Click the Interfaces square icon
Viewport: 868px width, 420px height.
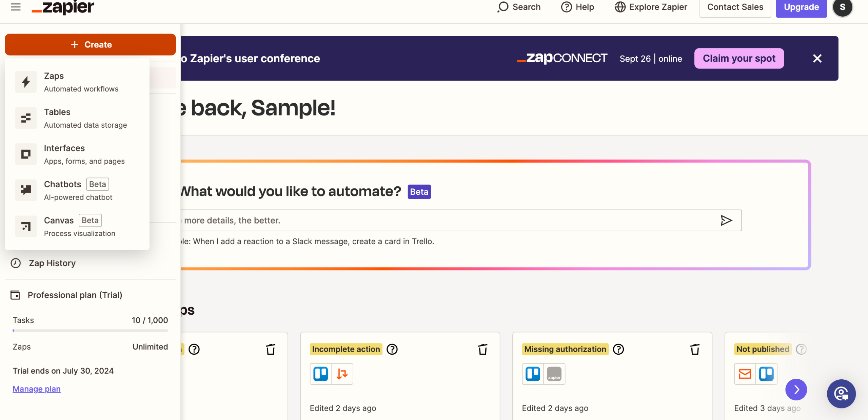tap(26, 154)
